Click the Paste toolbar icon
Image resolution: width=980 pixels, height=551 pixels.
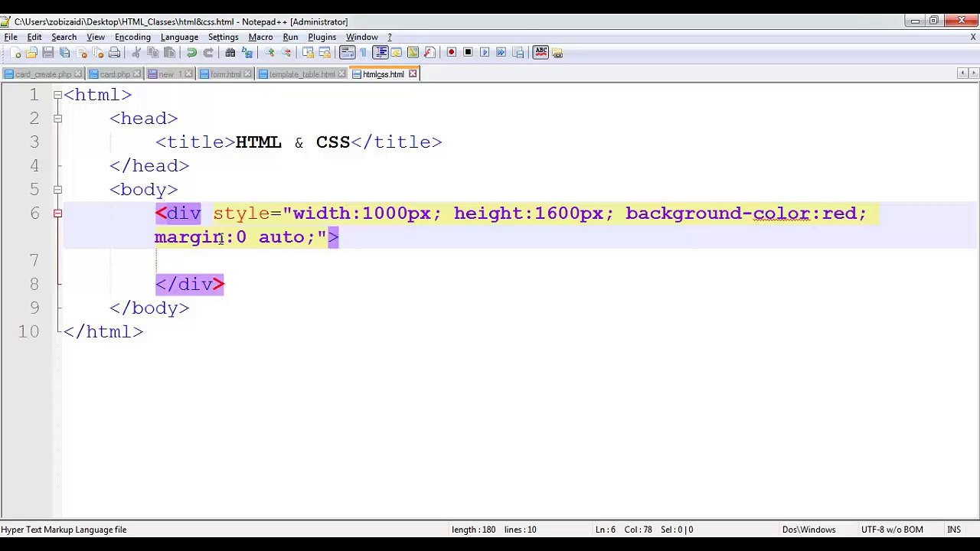pyautogui.click(x=170, y=52)
